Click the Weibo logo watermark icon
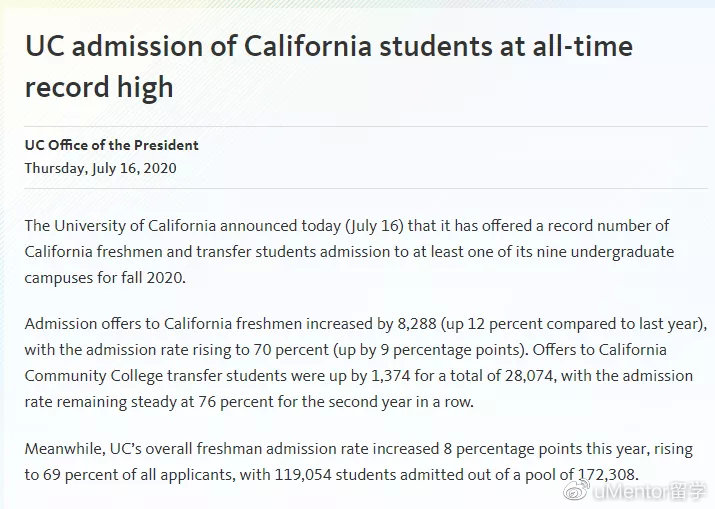This screenshot has height=509, width=715. pos(576,491)
